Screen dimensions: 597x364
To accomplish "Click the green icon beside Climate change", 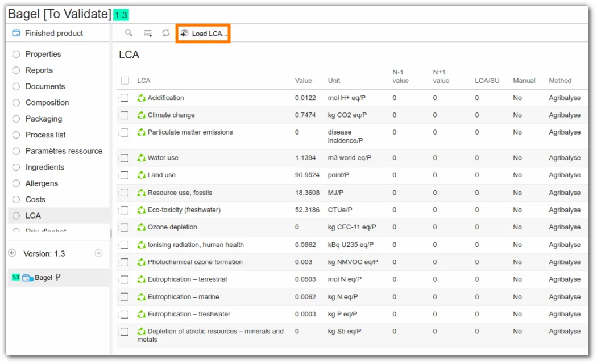I will 141,115.
